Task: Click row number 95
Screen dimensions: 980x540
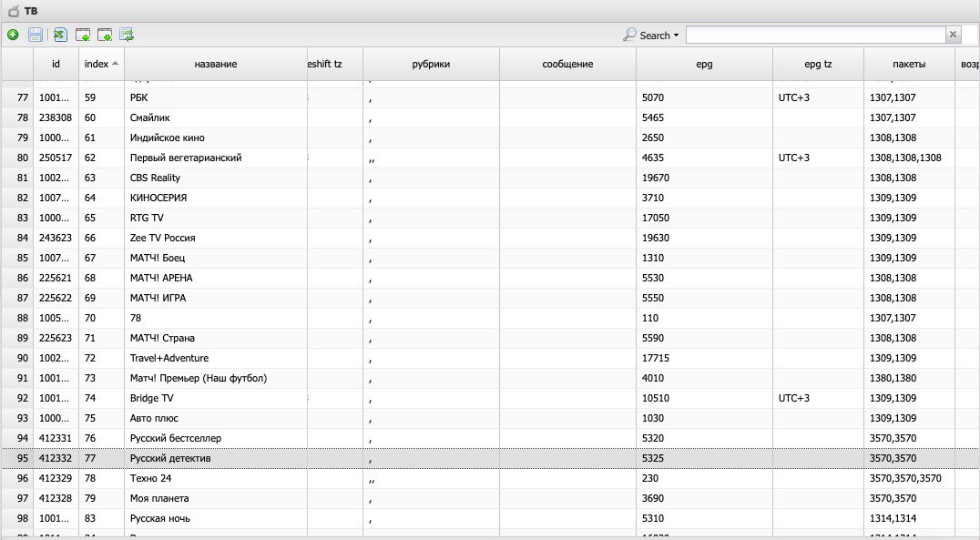Action: pyautogui.click(x=23, y=457)
